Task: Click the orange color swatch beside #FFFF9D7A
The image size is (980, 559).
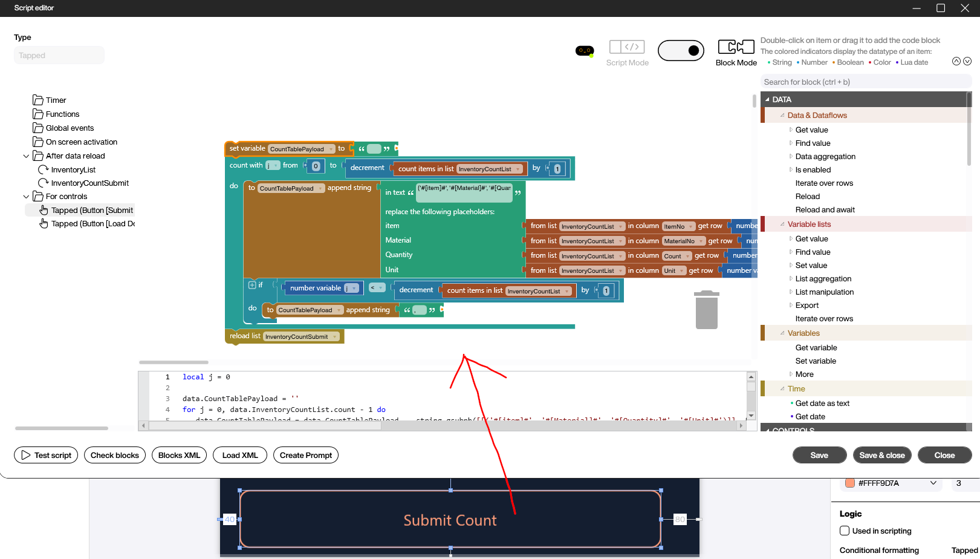Action: 849,483
